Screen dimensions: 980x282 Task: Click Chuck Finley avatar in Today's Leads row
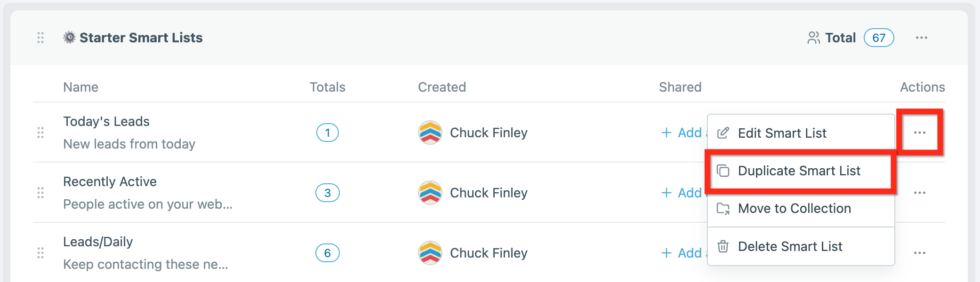430,133
